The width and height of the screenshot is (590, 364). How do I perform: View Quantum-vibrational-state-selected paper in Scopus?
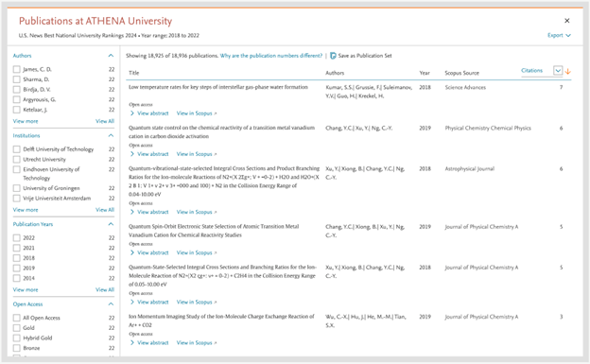pyautogui.click(x=197, y=212)
